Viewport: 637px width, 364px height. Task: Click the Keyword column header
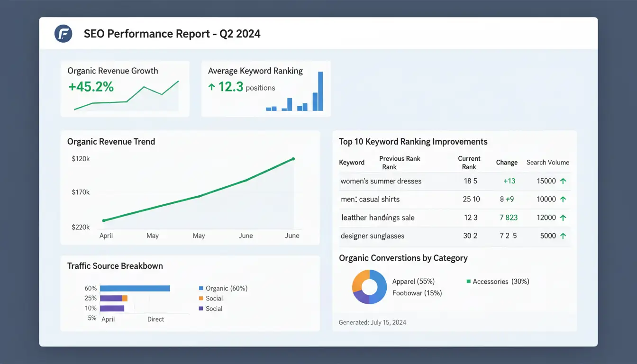[351, 162]
